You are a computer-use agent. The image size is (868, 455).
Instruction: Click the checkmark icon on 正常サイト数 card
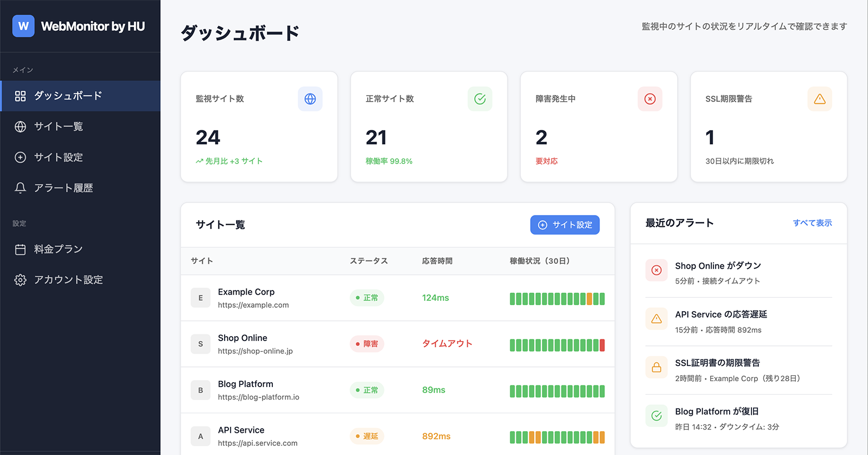[480, 99]
